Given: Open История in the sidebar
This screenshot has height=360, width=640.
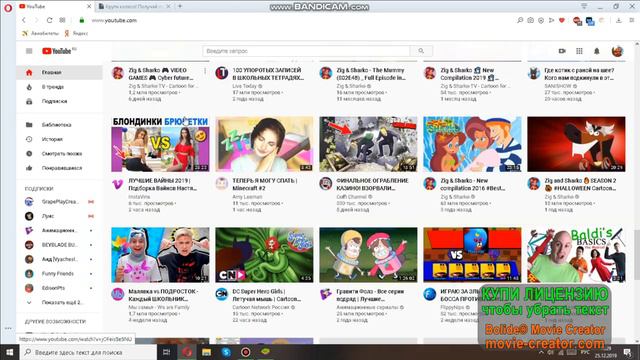Looking at the screenshot, I should [59, 139].
